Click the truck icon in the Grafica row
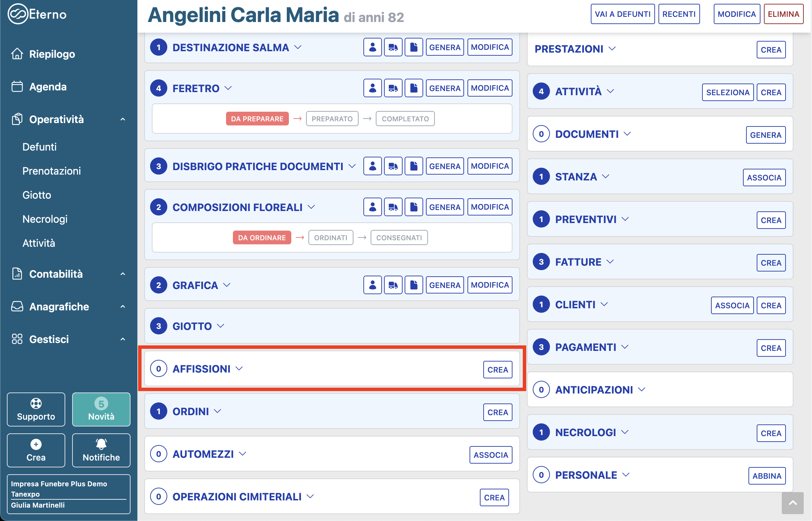 pos(393,285)
